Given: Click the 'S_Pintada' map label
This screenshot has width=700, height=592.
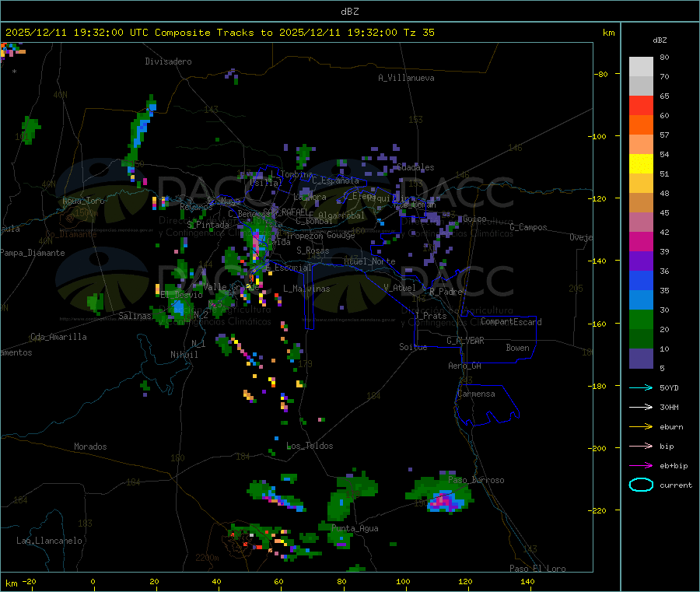Looking at the screenshot, I should 208,225.
